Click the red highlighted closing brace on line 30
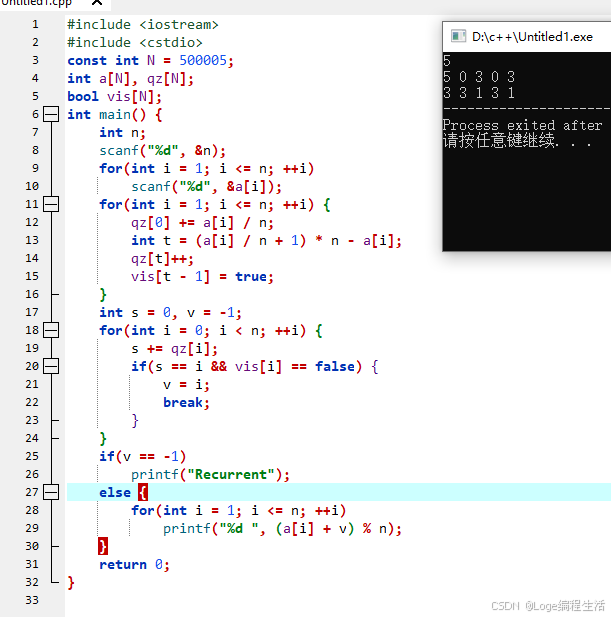 coord(103,546)
